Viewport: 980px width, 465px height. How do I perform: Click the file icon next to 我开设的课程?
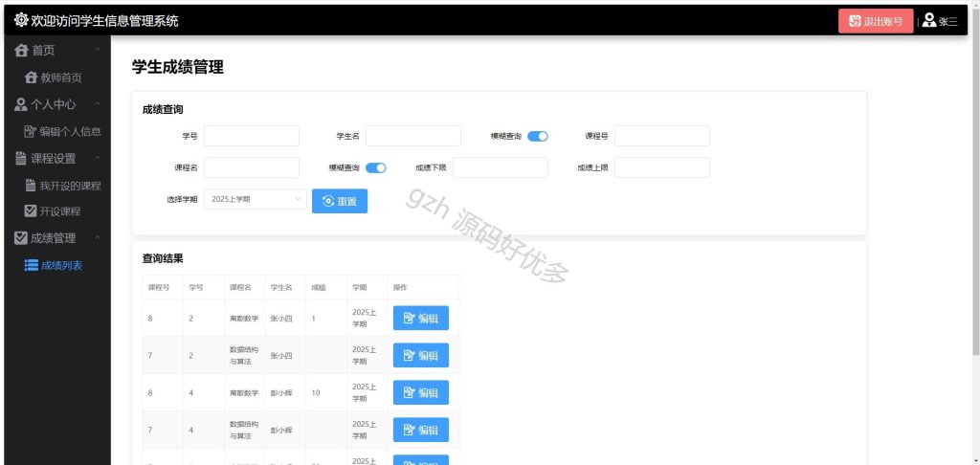[x=30, y=186]
